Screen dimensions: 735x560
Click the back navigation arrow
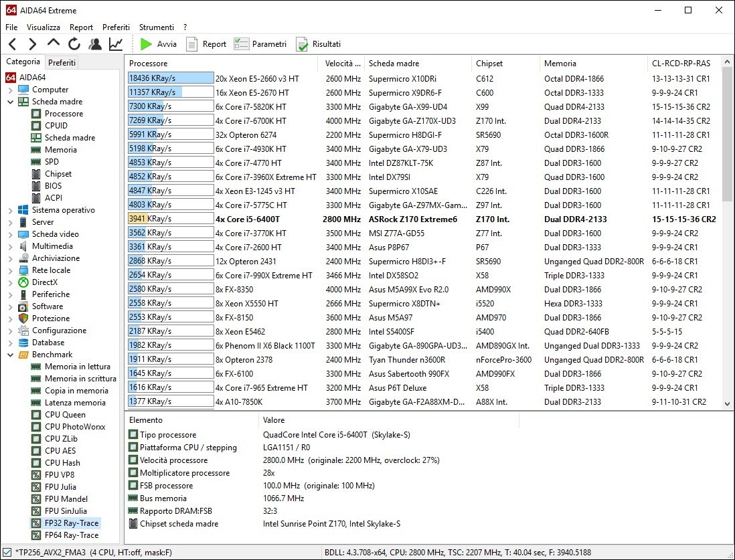tap(12, 44)
